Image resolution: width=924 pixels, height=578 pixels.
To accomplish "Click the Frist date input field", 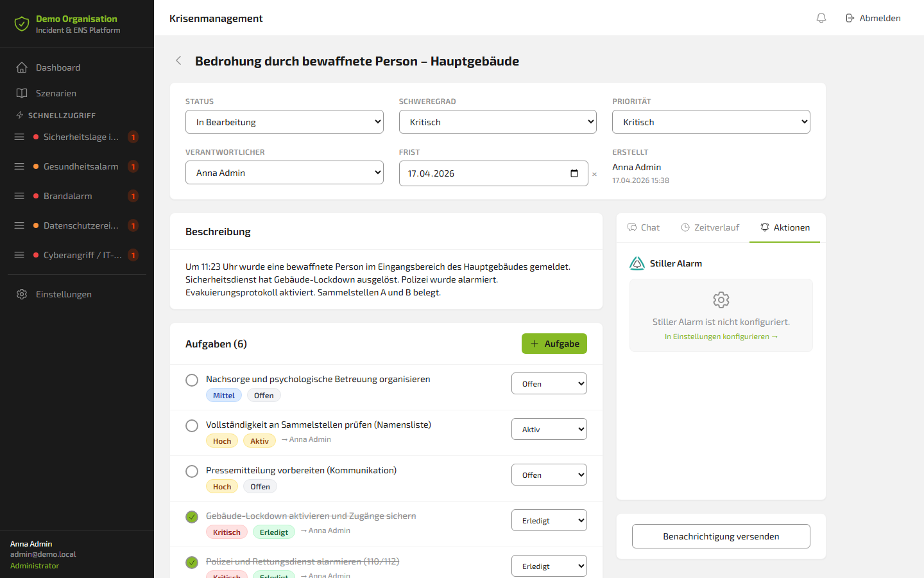I will pyautogui.click(x=493, y=173).
